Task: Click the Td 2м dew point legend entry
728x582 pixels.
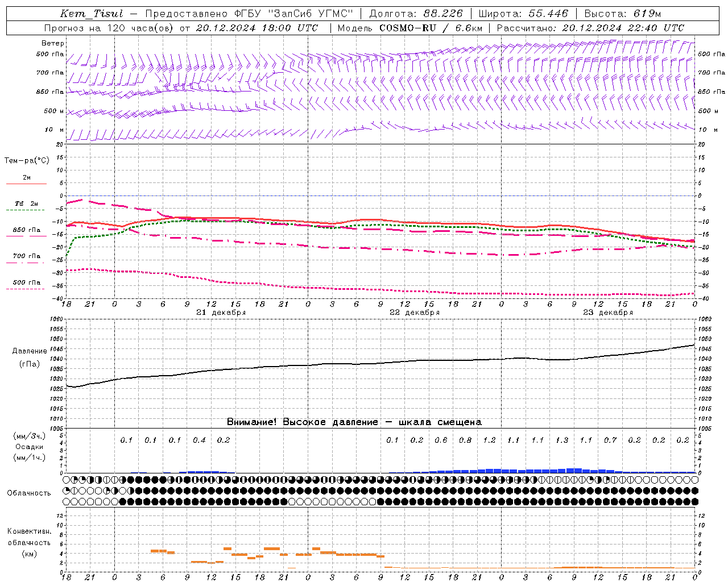Action: point(26,203)
